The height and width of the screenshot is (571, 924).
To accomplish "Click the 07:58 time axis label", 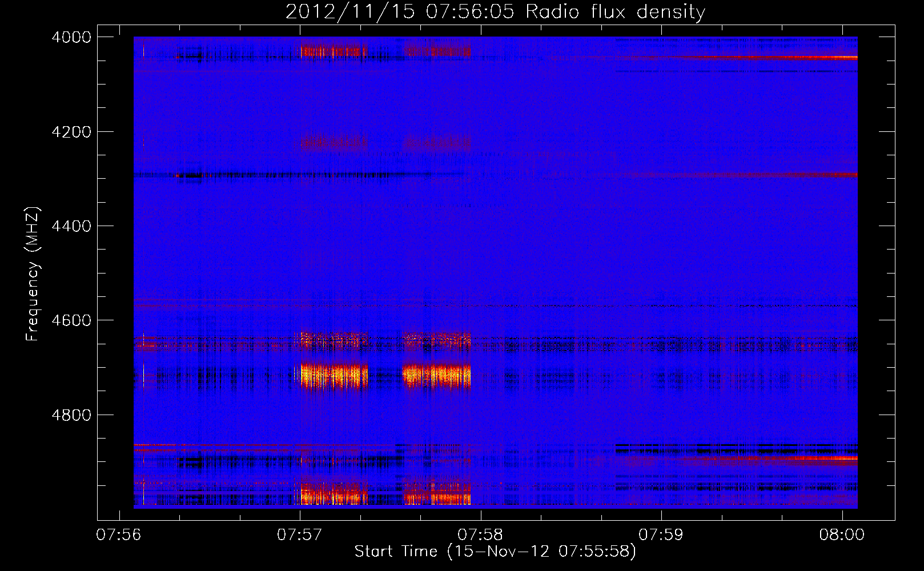I will coord(480,535).
